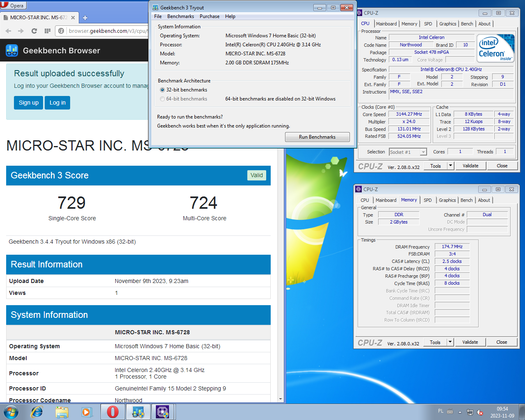The image size is (525, 420).
Task: Click Tools button in bottom CPU-Z window
Action: (435, 342)
